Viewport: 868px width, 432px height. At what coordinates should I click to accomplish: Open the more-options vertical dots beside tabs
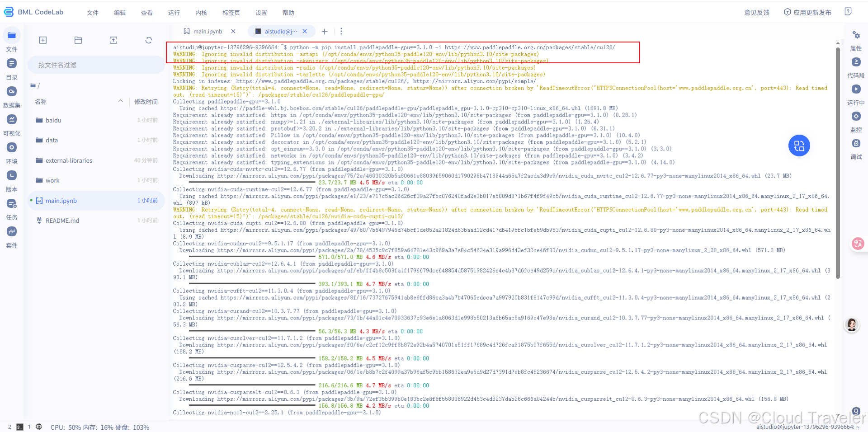click(x=341, y=31)
